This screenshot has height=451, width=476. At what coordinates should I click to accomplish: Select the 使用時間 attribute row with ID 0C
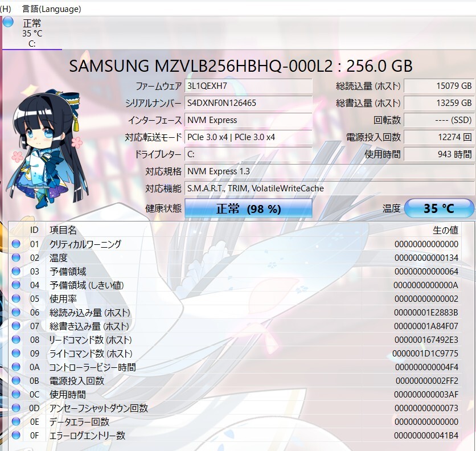pyautogui.click(x=235, y=394)
